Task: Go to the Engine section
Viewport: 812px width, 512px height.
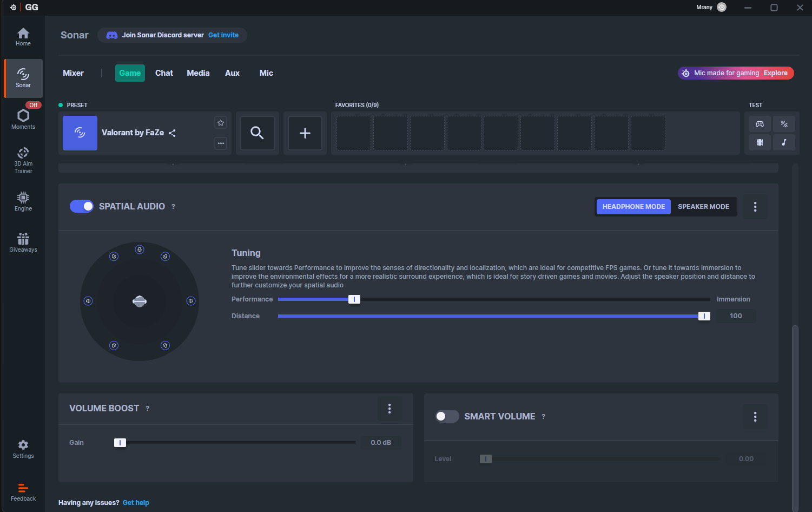Action: click(x=23, y=201)
